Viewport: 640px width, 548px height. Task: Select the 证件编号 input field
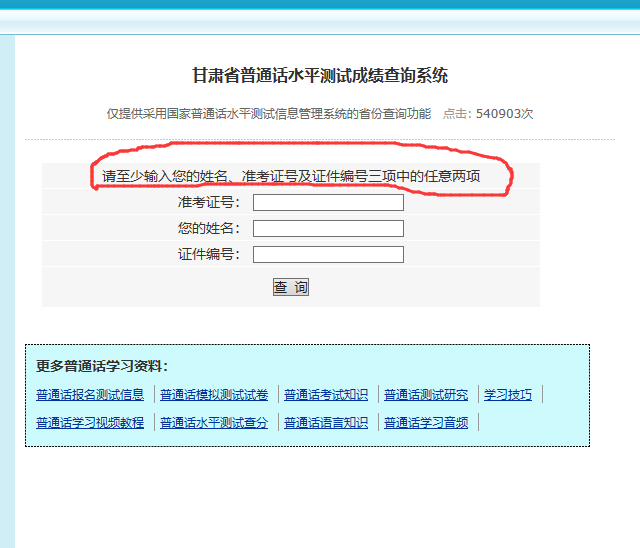328,254
